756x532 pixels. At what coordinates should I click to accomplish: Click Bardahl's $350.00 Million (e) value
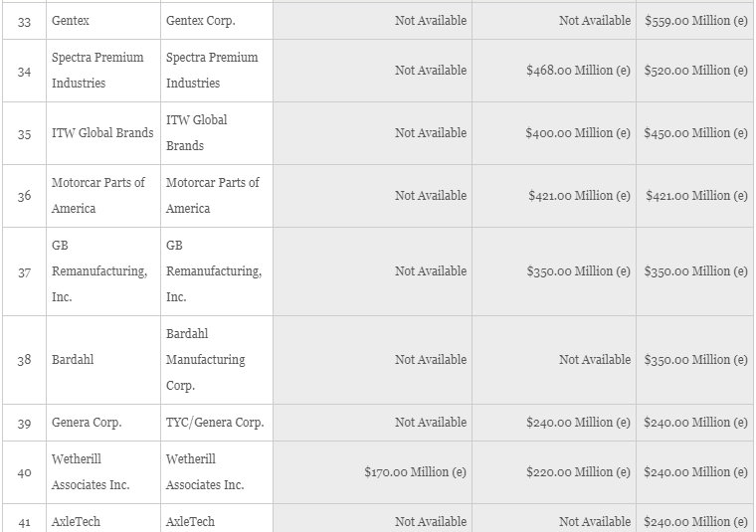[x=695, y=360]
